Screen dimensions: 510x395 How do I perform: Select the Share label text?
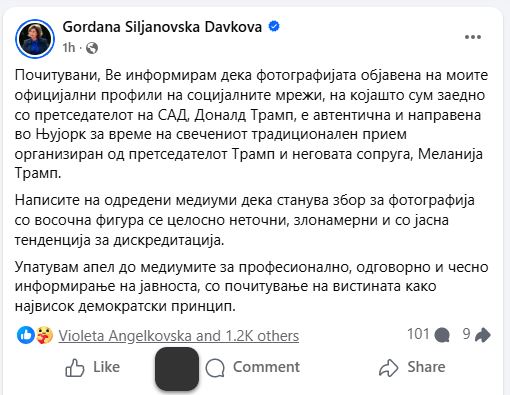tap(426, 367)
